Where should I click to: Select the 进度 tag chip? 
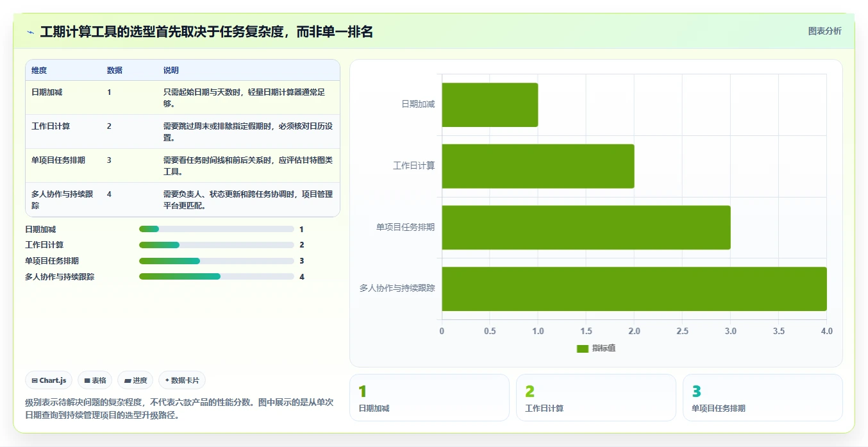(135, 380)
